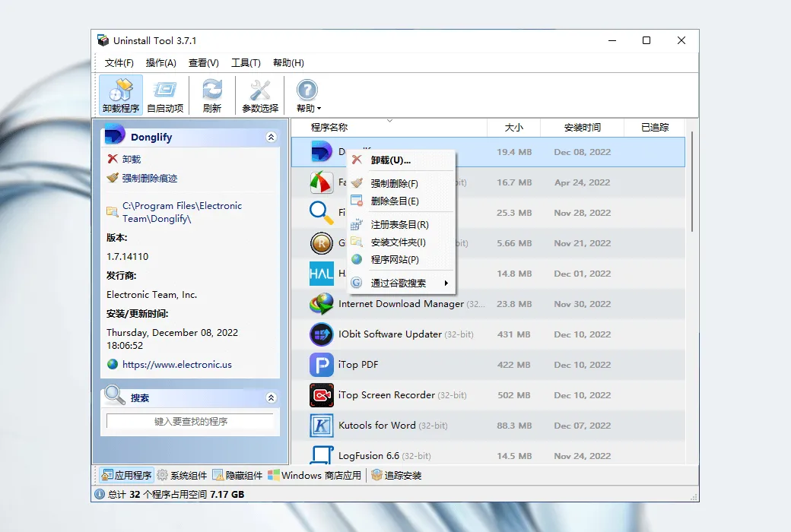Select IObit Software Updater entry icon
The image size is (791, 532).
(321, 334)
